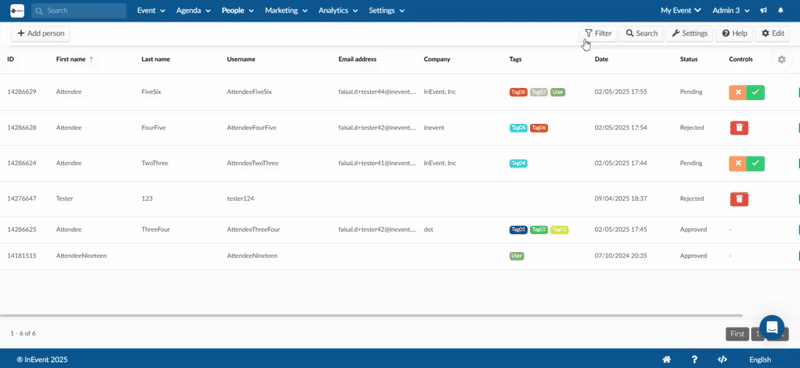Click the Add person button
Viewport: 800px width, 368px height.
(x=40, y=34)
